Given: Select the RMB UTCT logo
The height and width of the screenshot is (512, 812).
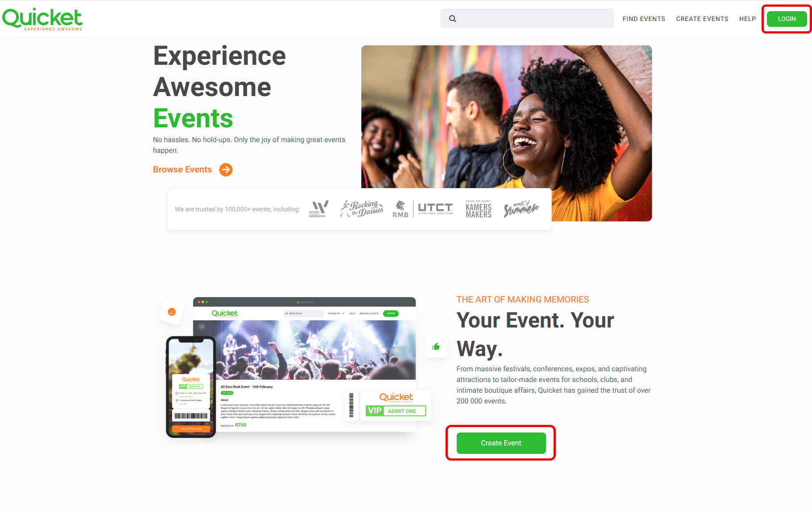Looking at the screenshot, I should point(423,209).
